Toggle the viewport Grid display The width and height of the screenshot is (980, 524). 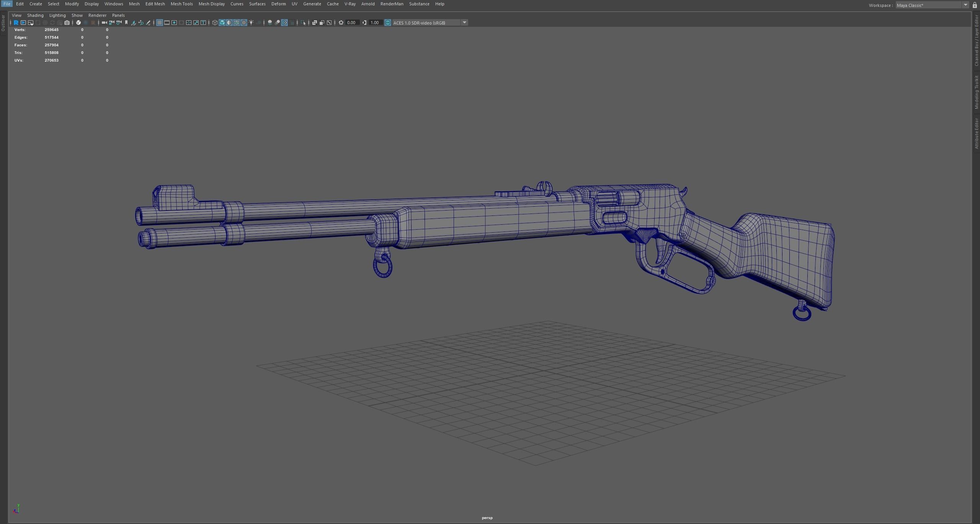point(160,23)
